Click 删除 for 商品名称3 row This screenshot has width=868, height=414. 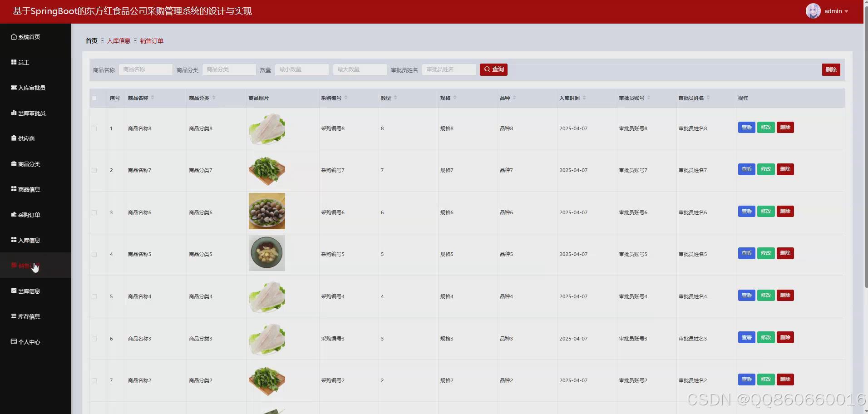tap(785, 337)
